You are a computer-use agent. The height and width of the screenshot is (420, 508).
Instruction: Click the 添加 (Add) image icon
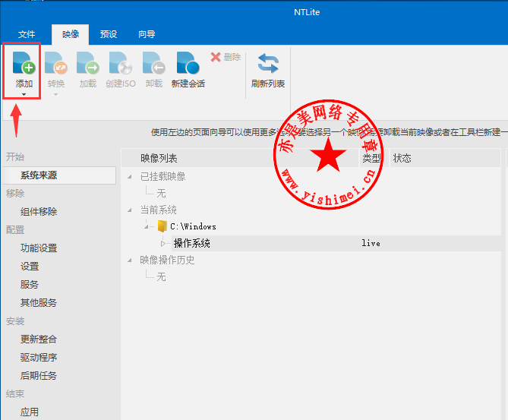coord(24,63)
